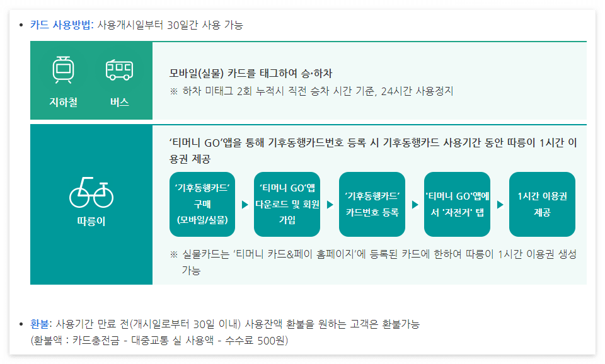Click the 지하철·버스 teal header panel
605x364 pixels.
(x=91, y=81)
